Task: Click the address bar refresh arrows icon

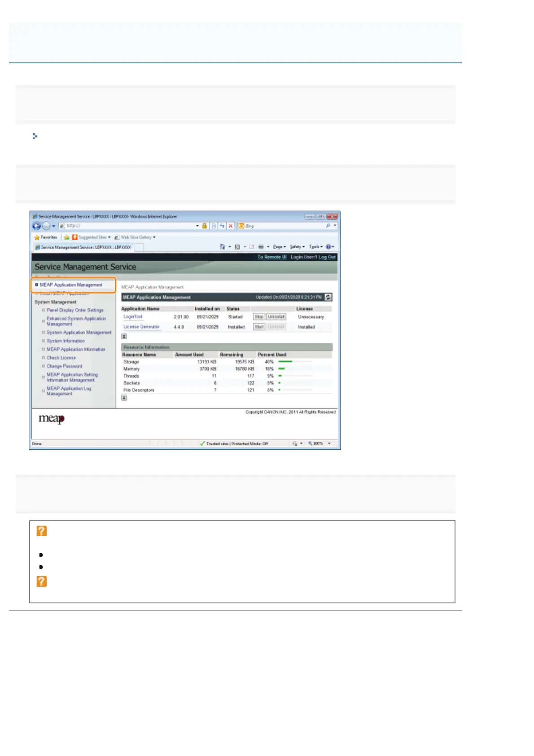Action: pos(222,226)
